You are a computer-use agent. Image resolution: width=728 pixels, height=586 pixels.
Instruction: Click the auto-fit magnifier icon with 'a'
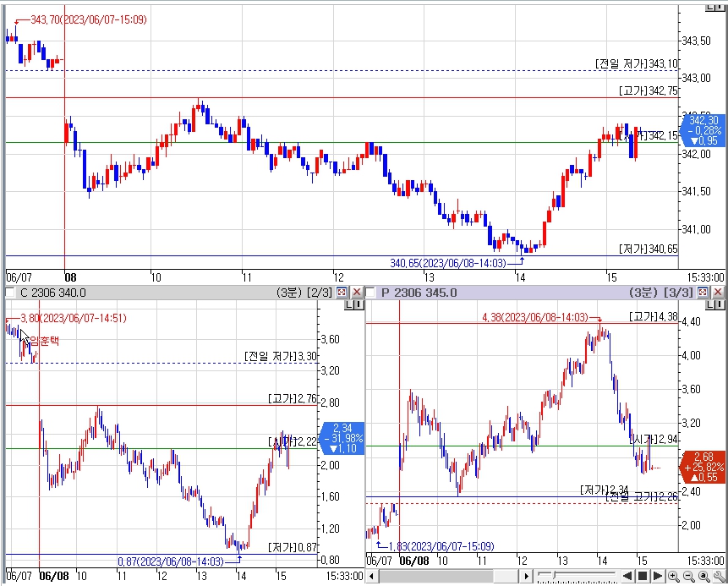click(x=704, y=576)
